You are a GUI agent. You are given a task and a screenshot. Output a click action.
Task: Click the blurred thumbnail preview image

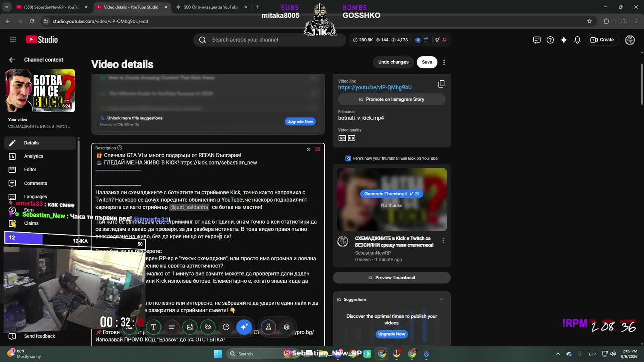point(391,200)
